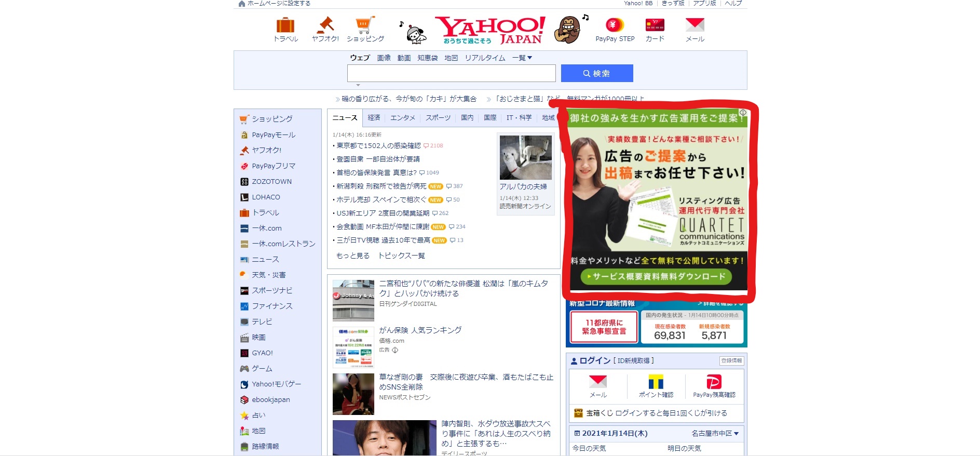Switch to エンタメ news tab
This screenshot has width=980, height=456.
pyautogui.click(x=403, y=118)
